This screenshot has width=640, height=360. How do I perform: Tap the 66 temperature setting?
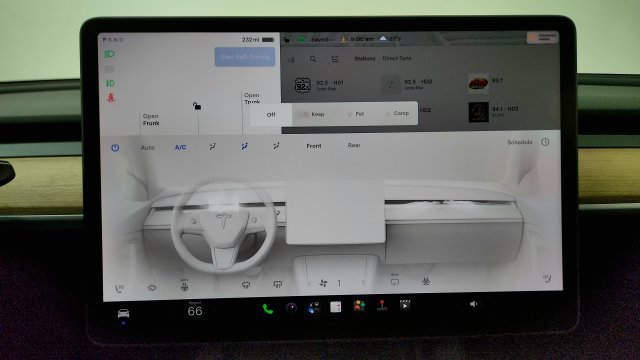(x=195, y=311)
